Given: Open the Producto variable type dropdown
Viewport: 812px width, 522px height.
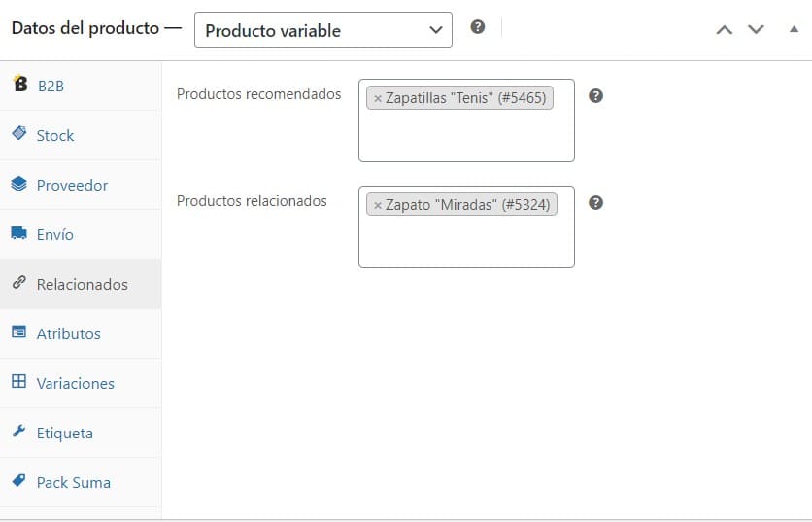Looking at the screenshot, I should (323, 30).
